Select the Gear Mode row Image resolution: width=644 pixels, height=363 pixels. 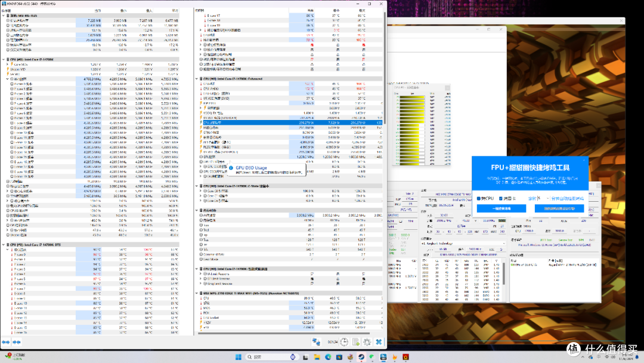pos(290,259)
